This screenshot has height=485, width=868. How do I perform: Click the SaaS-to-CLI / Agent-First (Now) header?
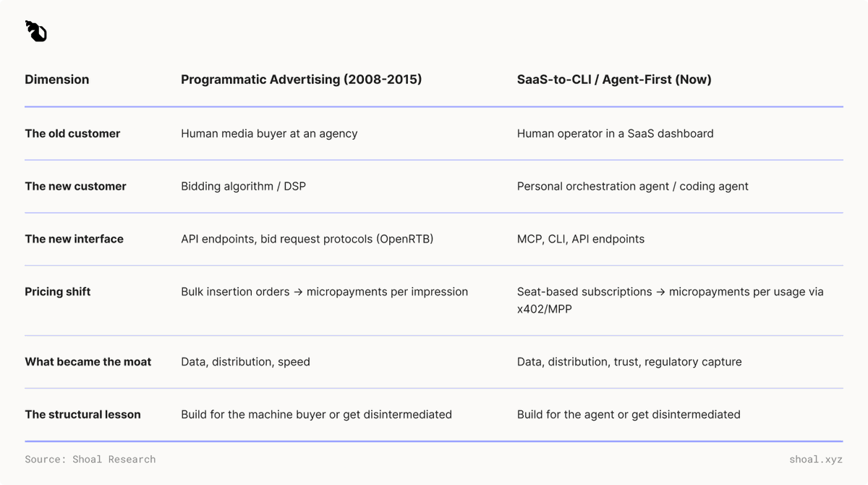614,80
